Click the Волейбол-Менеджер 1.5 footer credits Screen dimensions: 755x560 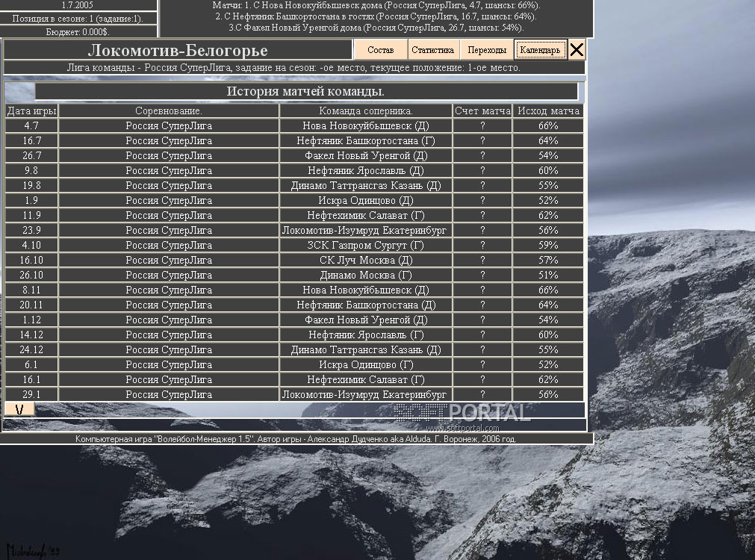pos(296,438)
